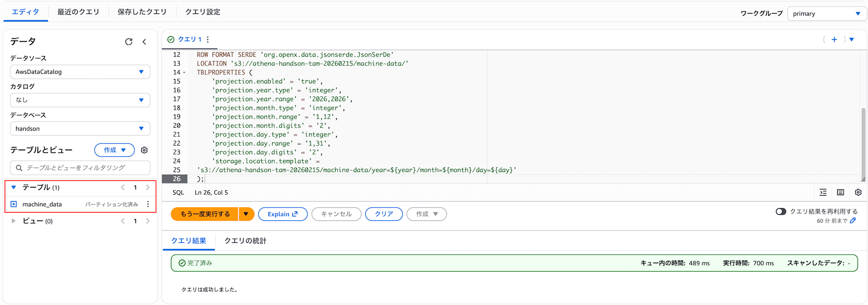Open the data source dropdown
Viewport: 868px width, 305px height.
[80, 72]
